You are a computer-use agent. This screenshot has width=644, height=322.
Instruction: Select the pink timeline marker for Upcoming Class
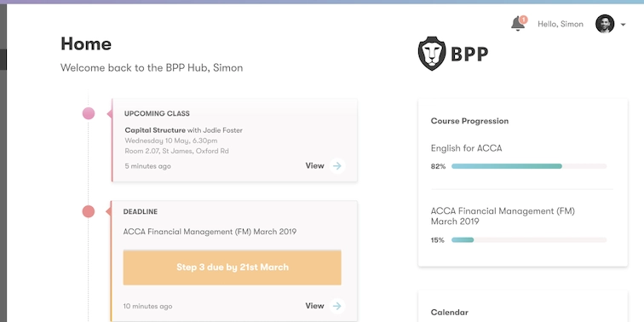tap(89, 113)
